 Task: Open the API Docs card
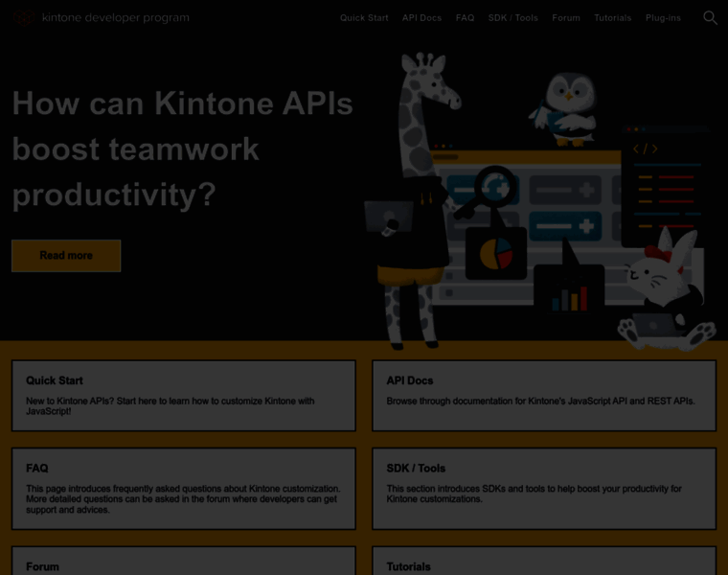pos(544,396)
